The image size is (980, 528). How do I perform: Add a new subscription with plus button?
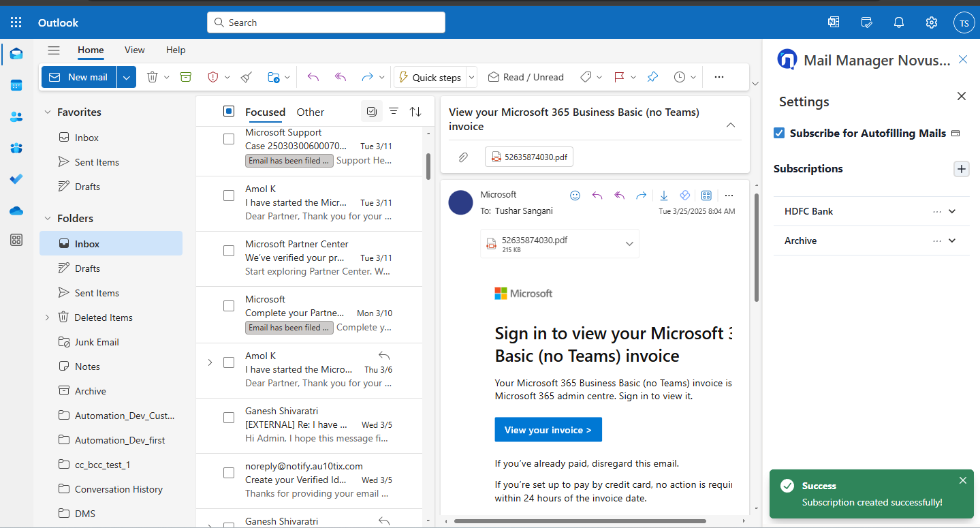[961, 169]
